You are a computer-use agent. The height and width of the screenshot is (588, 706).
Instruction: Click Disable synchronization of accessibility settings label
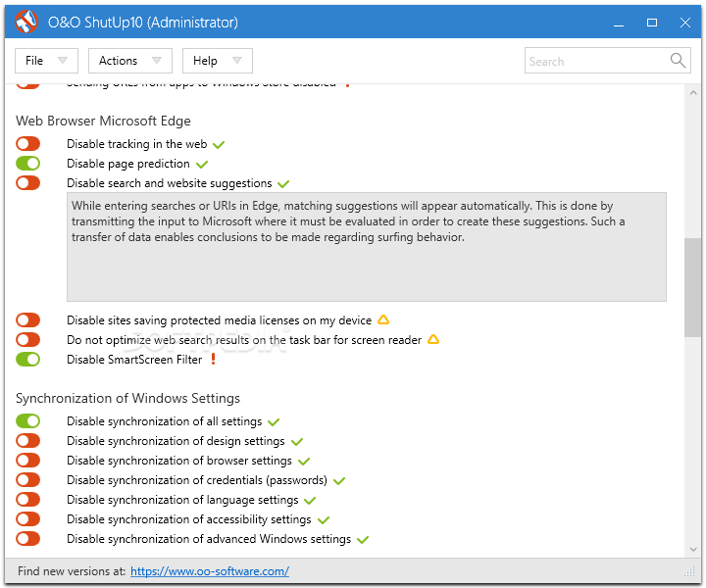(x=188, y=519)
